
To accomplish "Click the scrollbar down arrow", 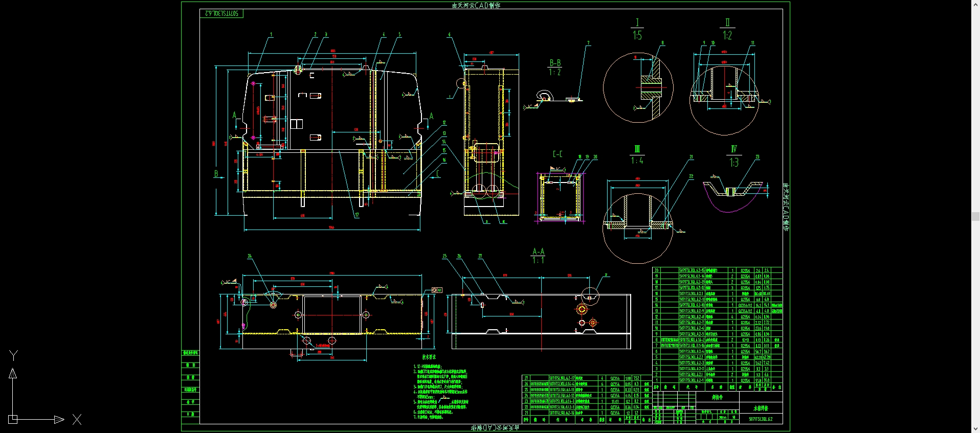I will (x=975, y=429).
